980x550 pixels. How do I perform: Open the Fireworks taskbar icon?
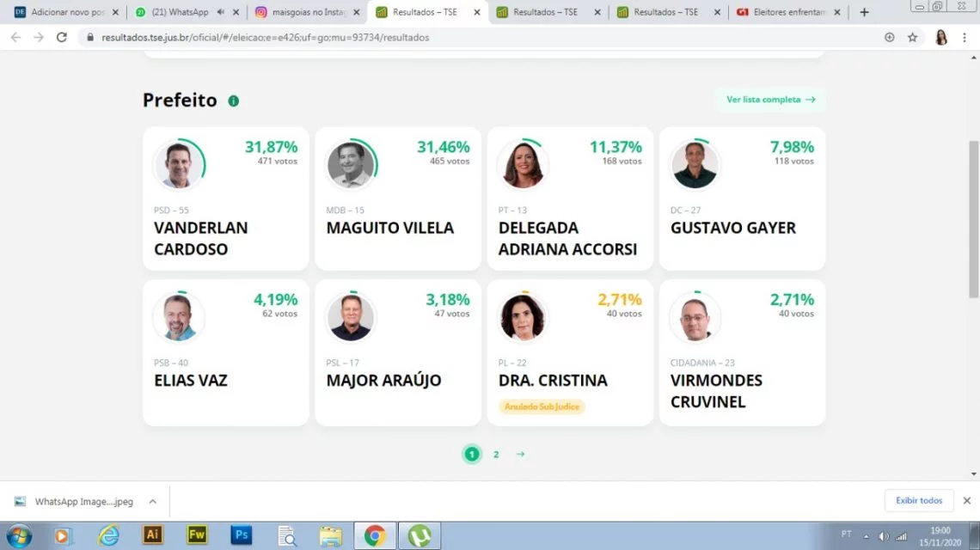click(x=197, y=535)
